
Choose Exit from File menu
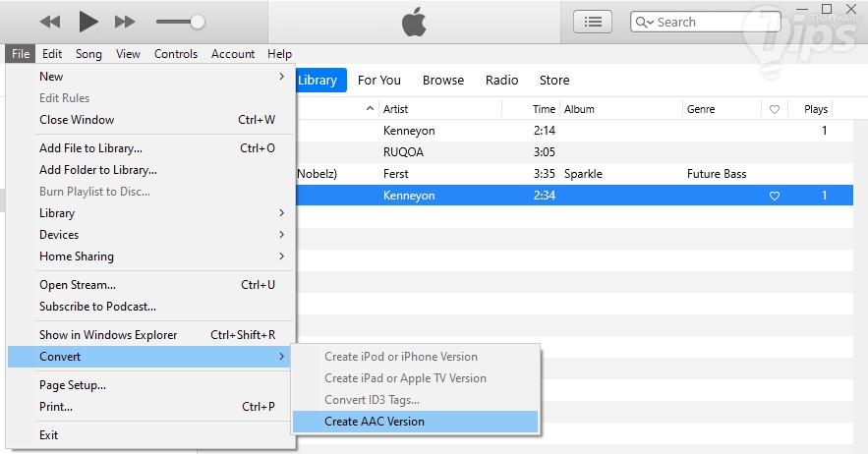[x=151, y=435]
